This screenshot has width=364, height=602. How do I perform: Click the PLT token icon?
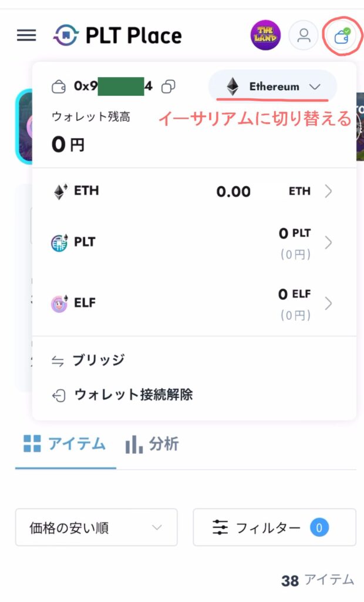point(60,243)
